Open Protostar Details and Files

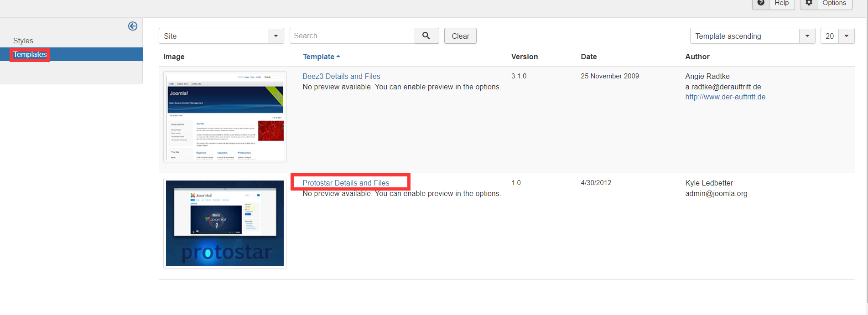(346, 183)
